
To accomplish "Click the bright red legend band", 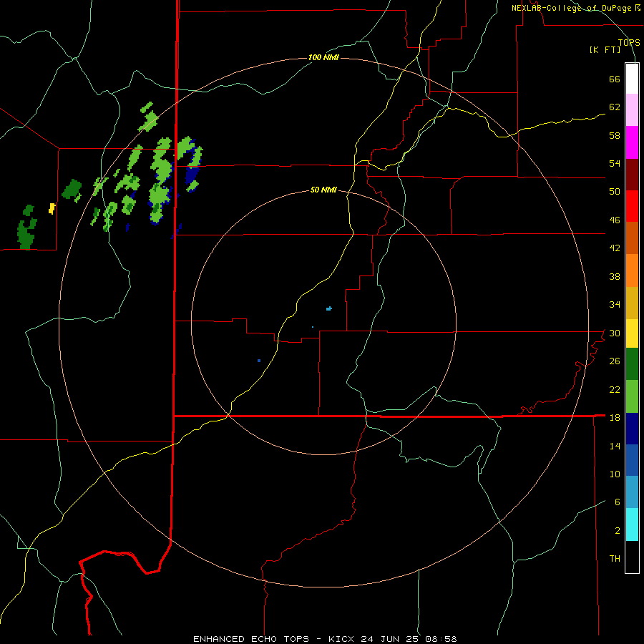I will point(632,206).
